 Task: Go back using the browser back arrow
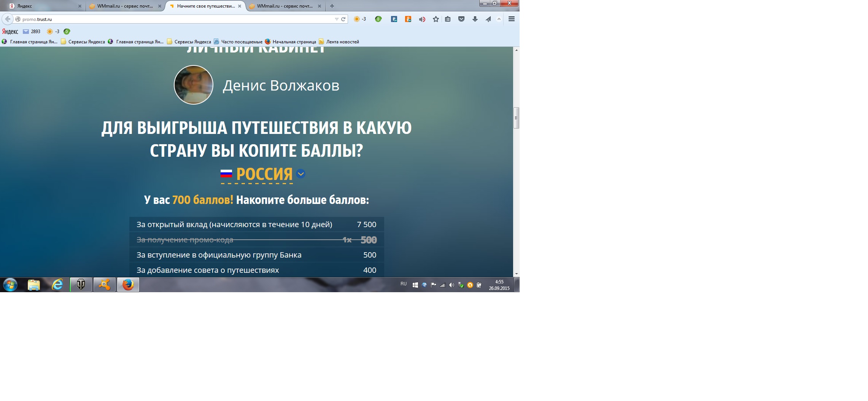pos(8,19)
